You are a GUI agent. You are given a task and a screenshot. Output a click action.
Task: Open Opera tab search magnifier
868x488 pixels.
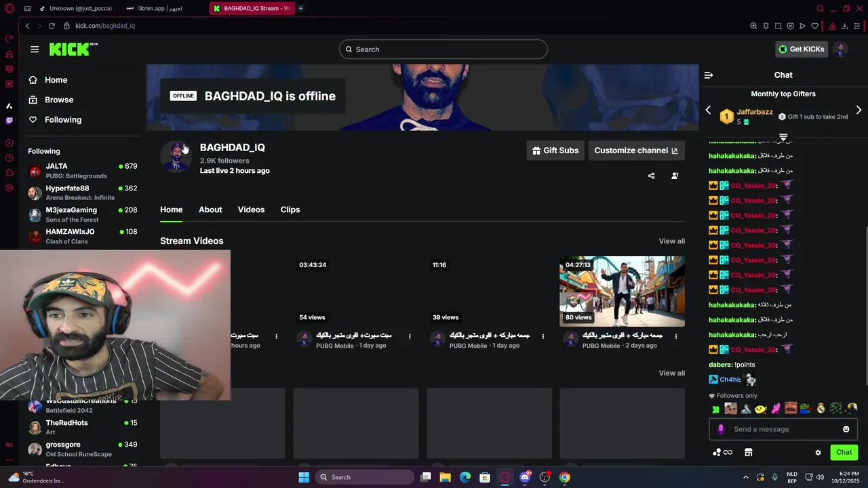[x=820, y=8]
